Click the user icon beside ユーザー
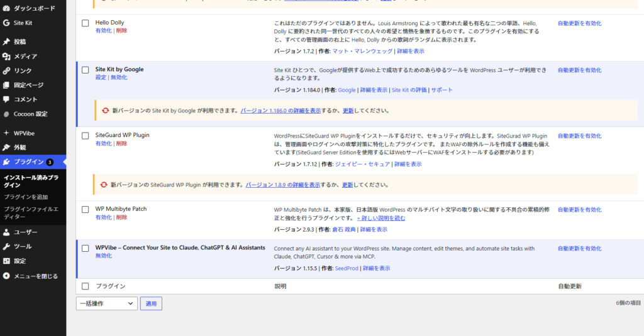The height and width of the screenshot is (336, 644). [6, 232]
